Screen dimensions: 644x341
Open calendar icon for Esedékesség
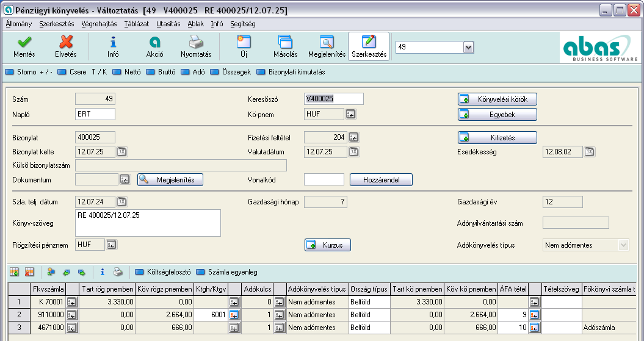point(590,152)
